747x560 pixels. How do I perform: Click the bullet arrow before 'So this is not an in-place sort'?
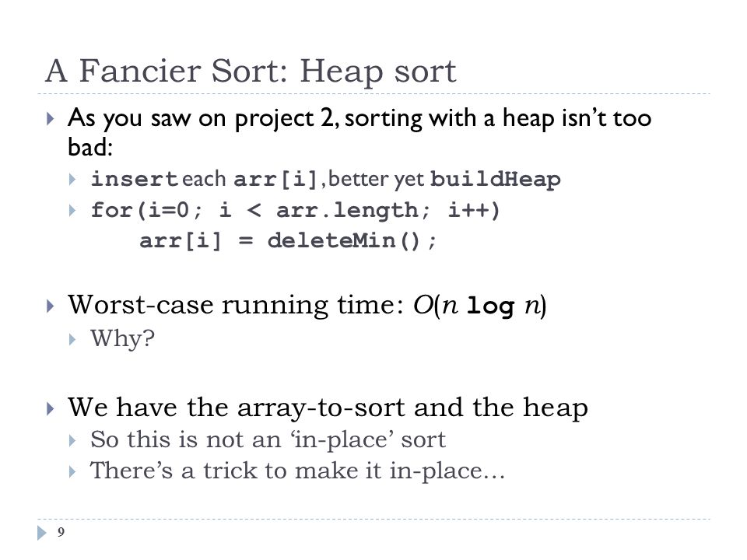click(x=72, y=440)
